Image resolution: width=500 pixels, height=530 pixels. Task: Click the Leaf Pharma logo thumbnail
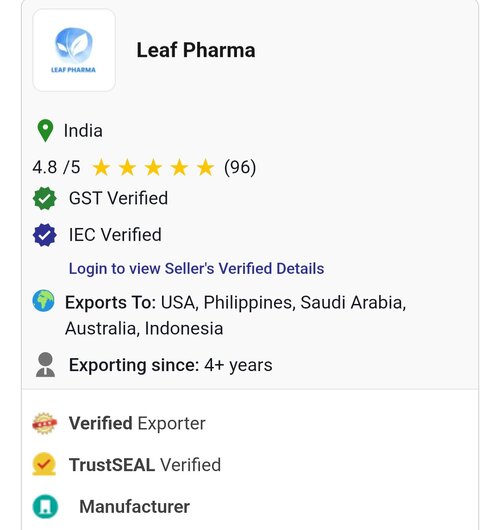tap(74, 50)
